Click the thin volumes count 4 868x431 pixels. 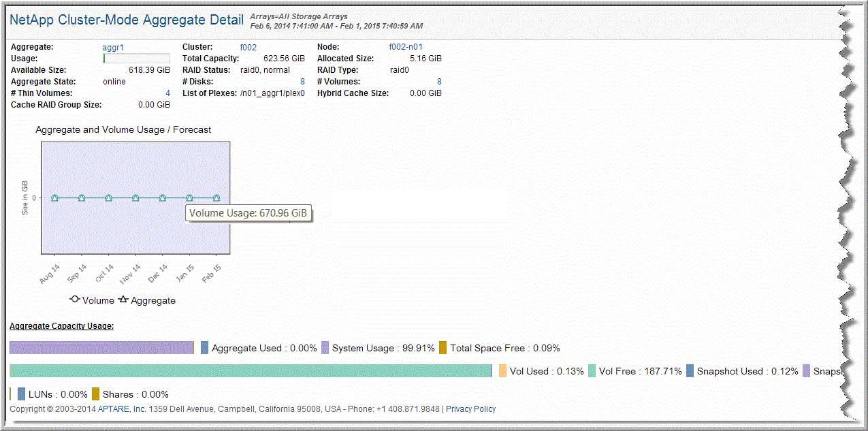pyautogui.click(x=167, y=93)
